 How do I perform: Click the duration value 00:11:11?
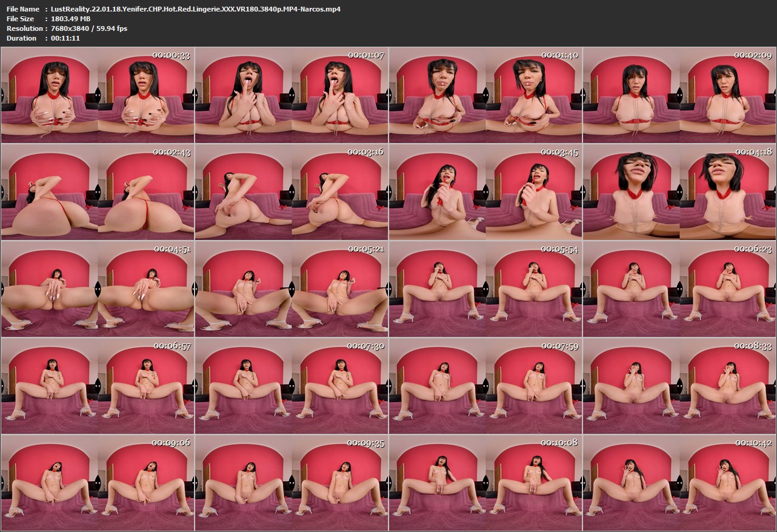(65, 38)
